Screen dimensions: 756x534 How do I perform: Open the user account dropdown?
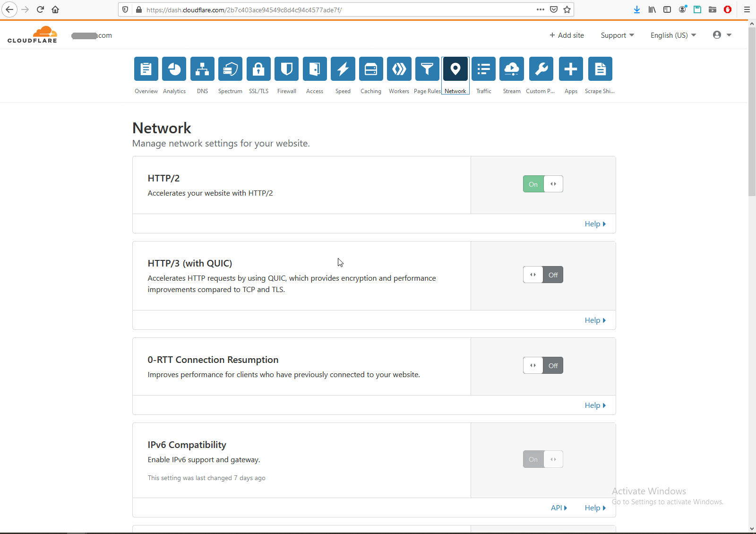pos(722,35)
